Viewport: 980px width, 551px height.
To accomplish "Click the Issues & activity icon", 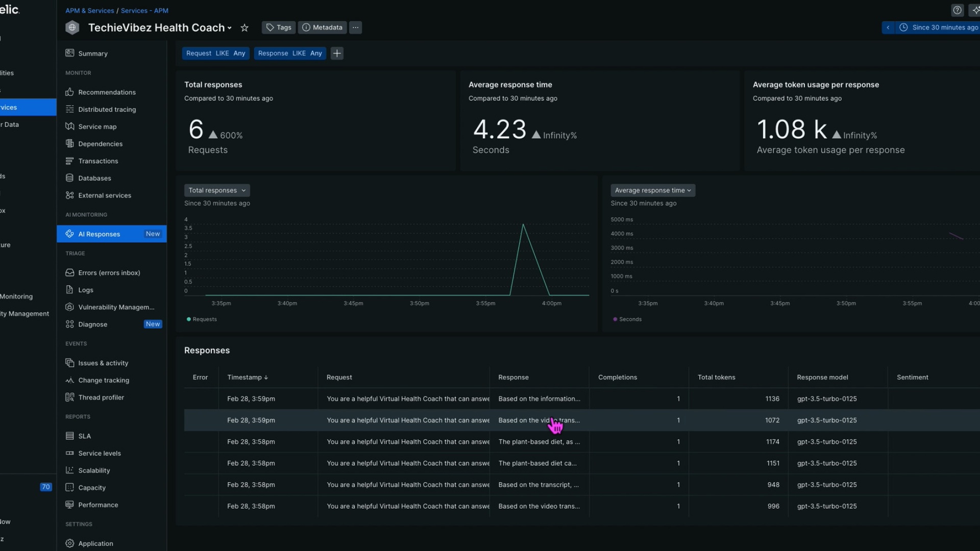I will [x=70, y=363].
